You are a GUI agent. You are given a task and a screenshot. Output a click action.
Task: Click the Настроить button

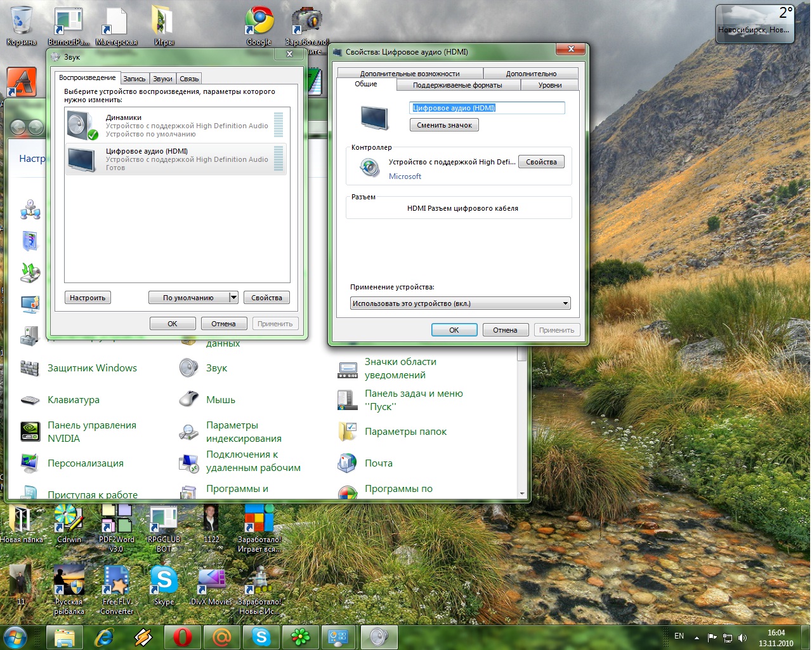tap(88, 298)
